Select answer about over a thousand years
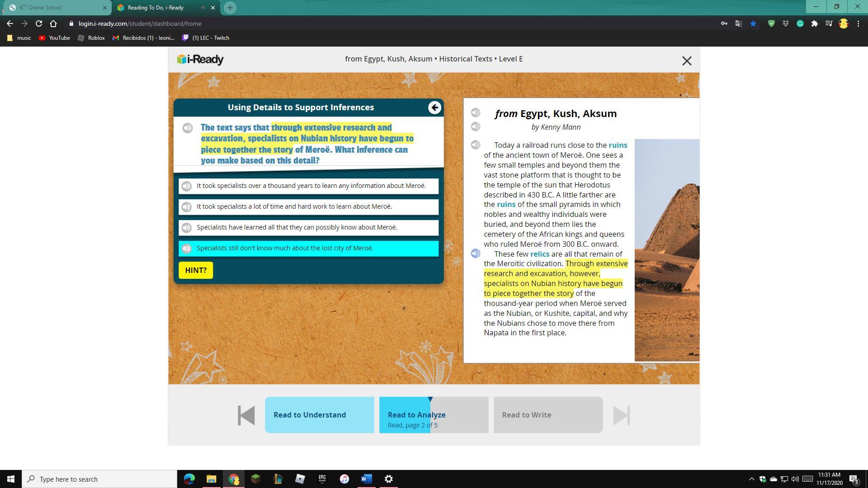Screen dimensions: 868x488 coord(311,186)
